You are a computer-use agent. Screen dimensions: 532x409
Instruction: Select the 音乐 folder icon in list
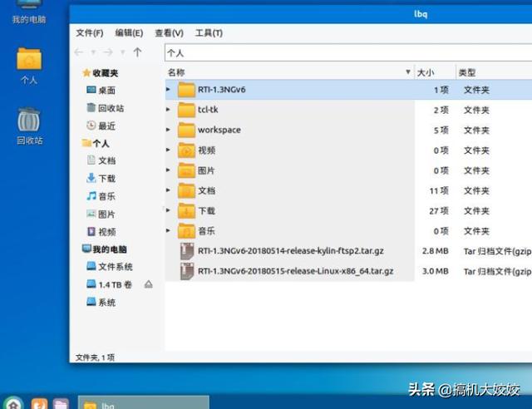[186, 231]
